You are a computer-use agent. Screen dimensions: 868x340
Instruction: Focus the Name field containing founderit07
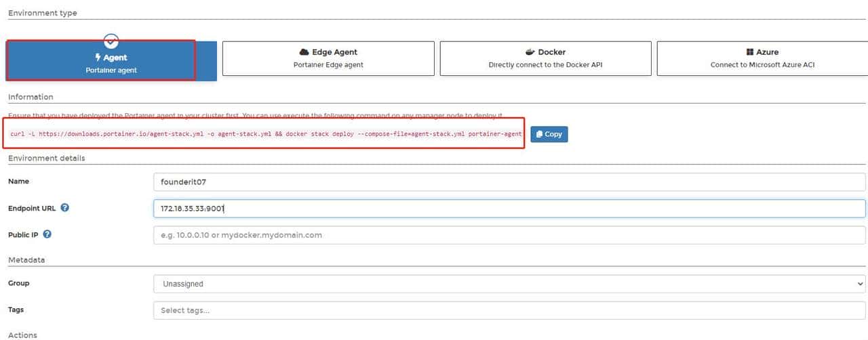(509, 182)
